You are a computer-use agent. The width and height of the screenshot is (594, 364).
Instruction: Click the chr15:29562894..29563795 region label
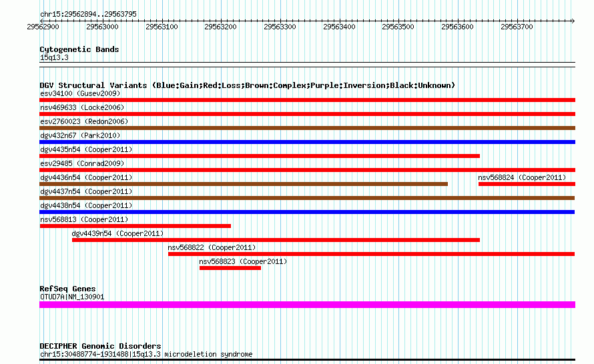(88, 15)
